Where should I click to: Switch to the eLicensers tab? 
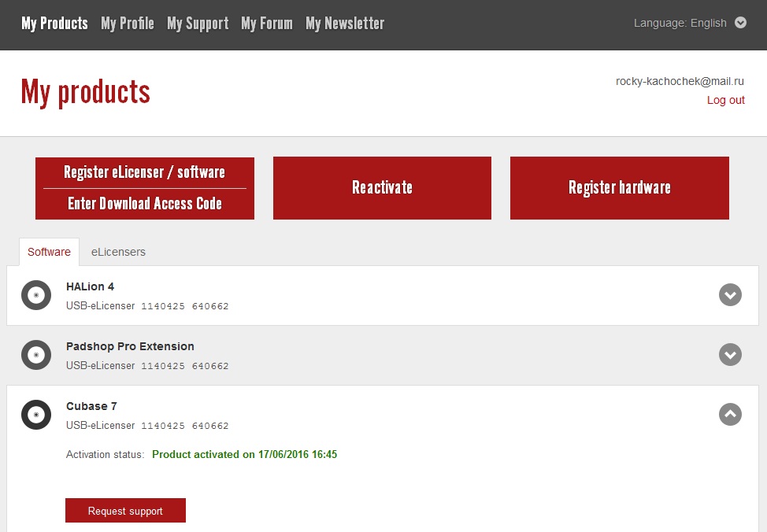pos(118,252)
